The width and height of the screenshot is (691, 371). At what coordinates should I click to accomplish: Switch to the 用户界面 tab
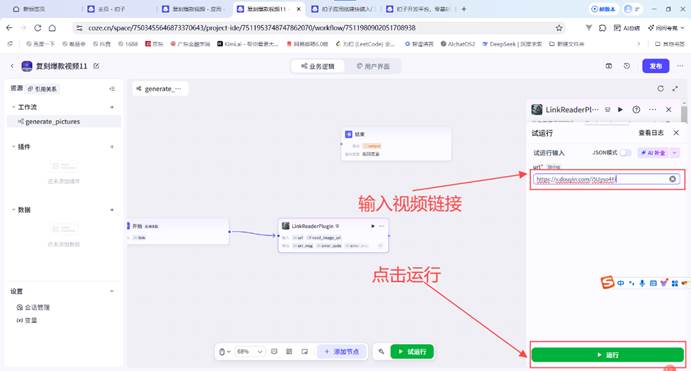tap(373, 66)
